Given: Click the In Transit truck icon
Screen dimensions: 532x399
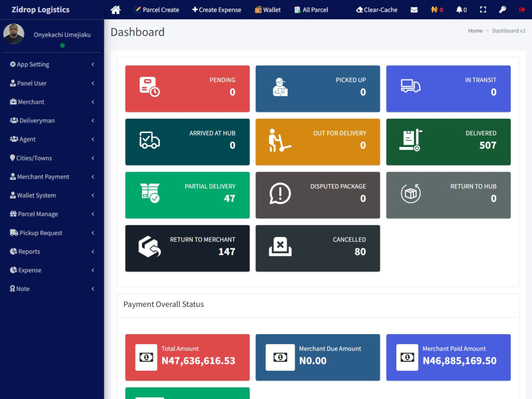Looking at the screenshot, I should pos(411,86).
